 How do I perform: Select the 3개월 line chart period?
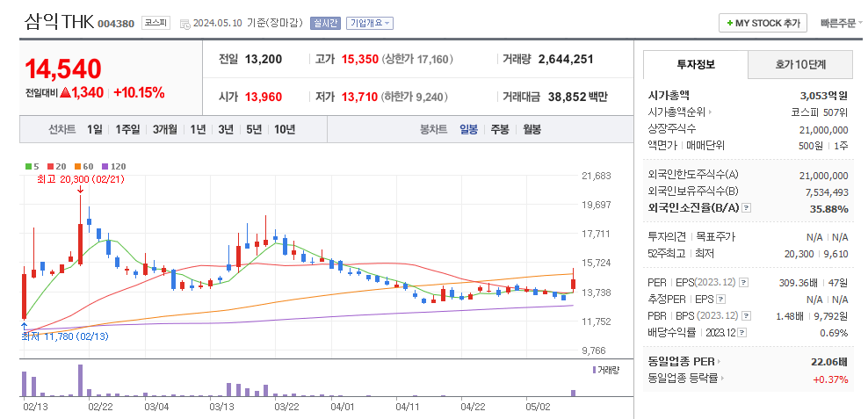165,129
